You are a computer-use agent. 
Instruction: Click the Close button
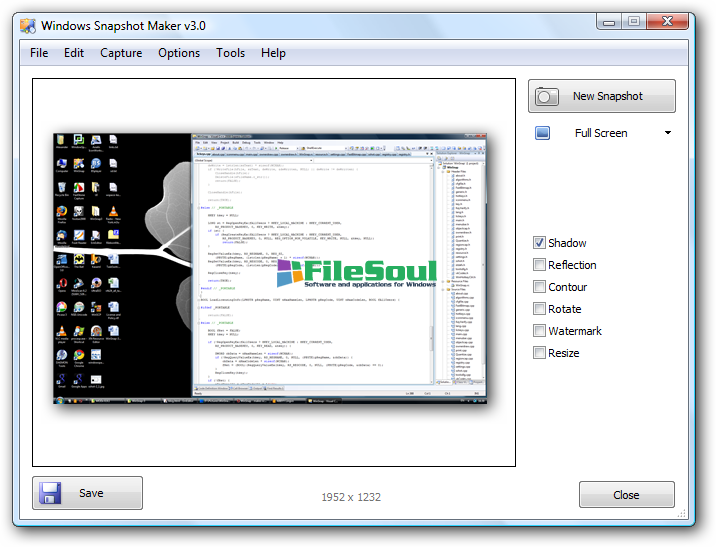626,494
